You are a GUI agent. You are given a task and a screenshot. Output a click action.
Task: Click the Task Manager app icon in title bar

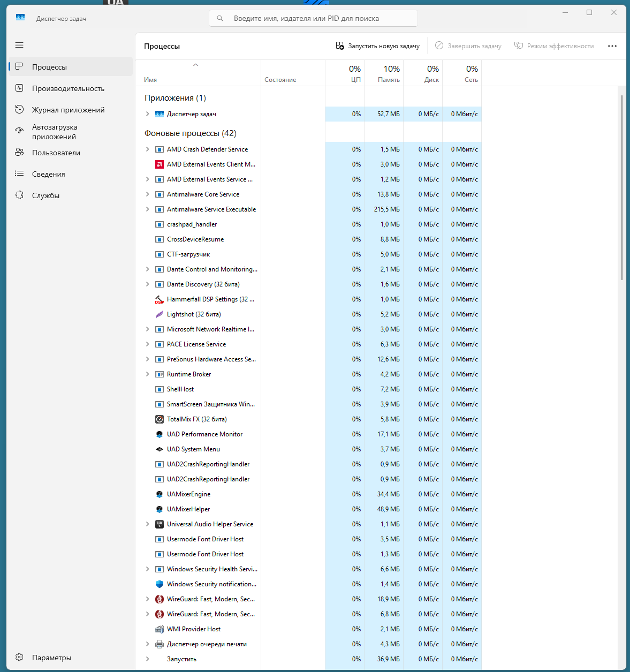click(x=20, y=18)
